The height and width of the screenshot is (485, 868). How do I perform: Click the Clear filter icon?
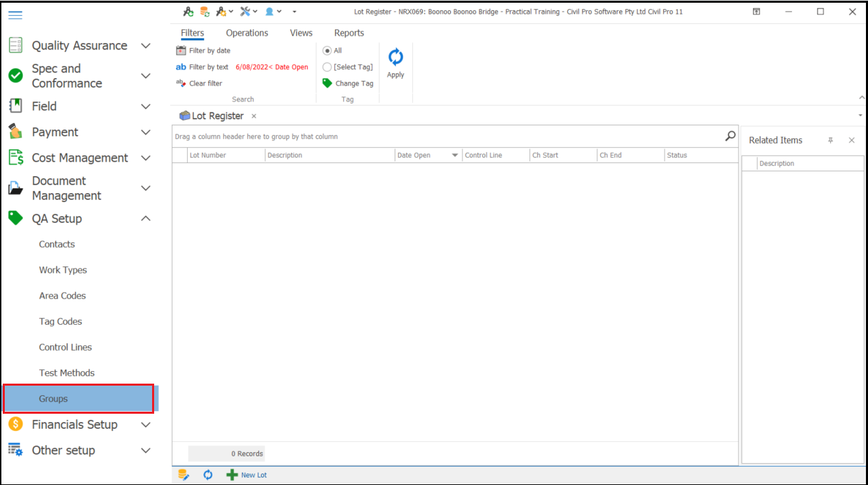click(x=181, y=84)
